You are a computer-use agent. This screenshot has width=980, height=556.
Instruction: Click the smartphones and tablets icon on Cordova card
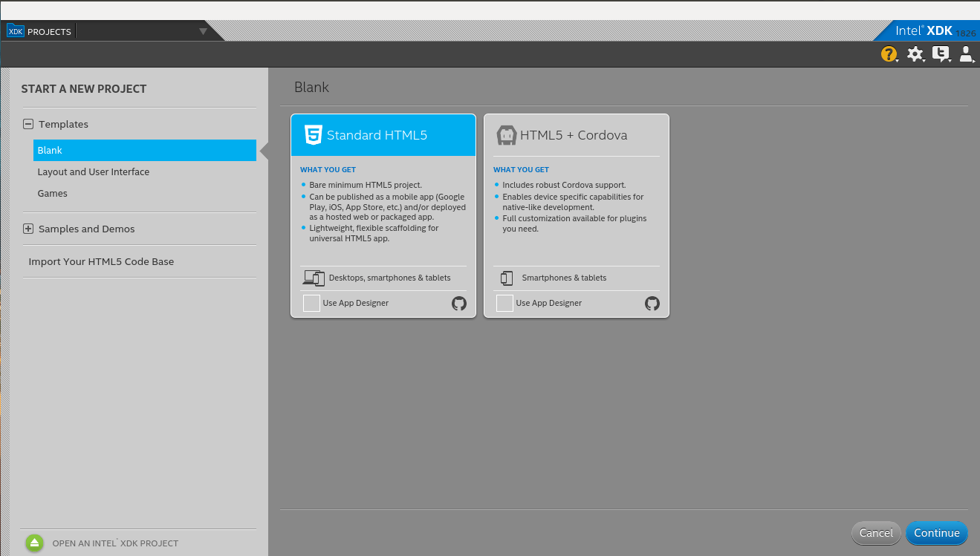[507, 277]
